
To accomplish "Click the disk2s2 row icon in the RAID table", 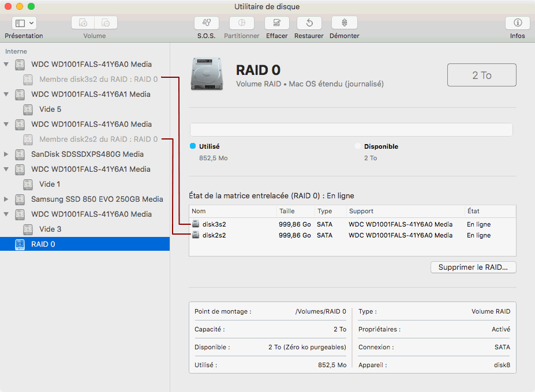I will coord(196,235).
